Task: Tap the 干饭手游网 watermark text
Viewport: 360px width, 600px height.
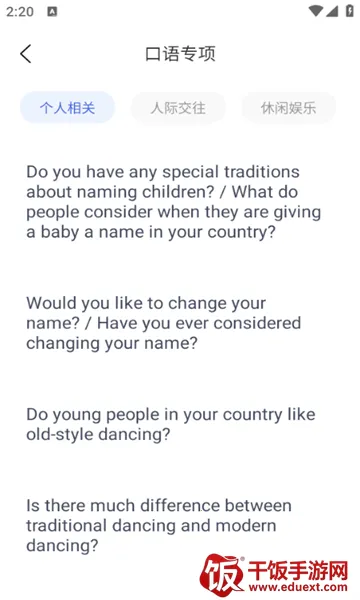Action: [x=298, y=571]
